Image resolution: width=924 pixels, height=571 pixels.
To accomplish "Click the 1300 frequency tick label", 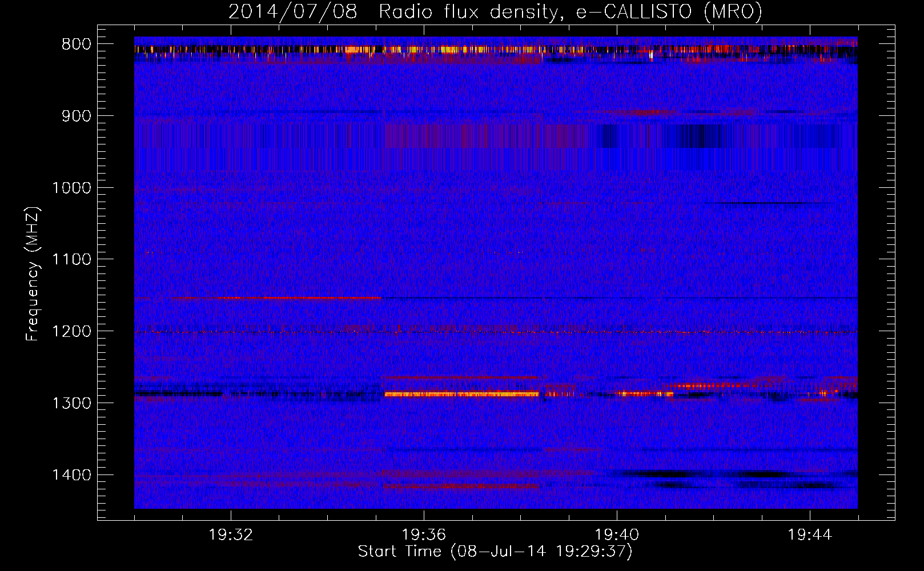I will pos(71,403).
